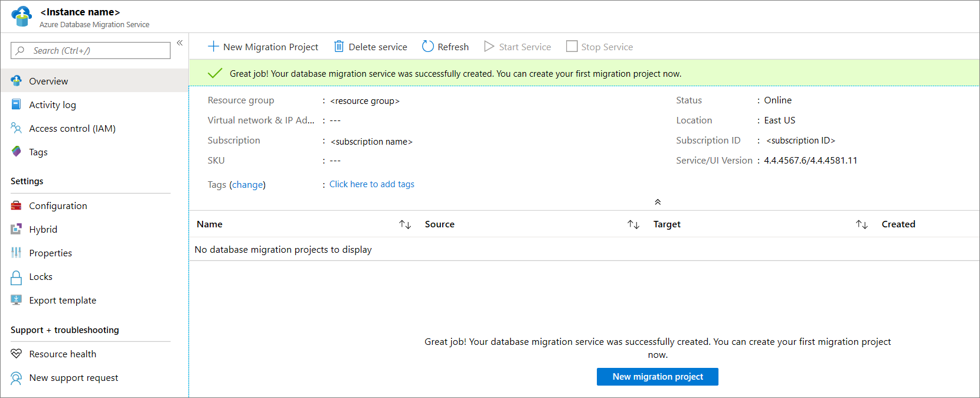980x398 pixels.
Task: Collapse the left navigation sidebar
Action: pyautogui.click(x=179, y=43)
